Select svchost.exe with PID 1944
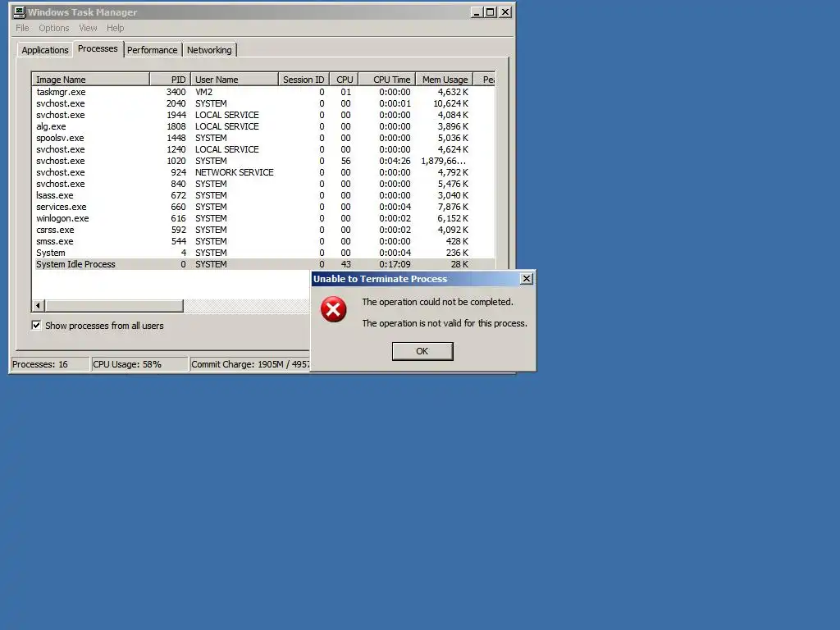Screen dimensions: 840x630 pos(263,115)
